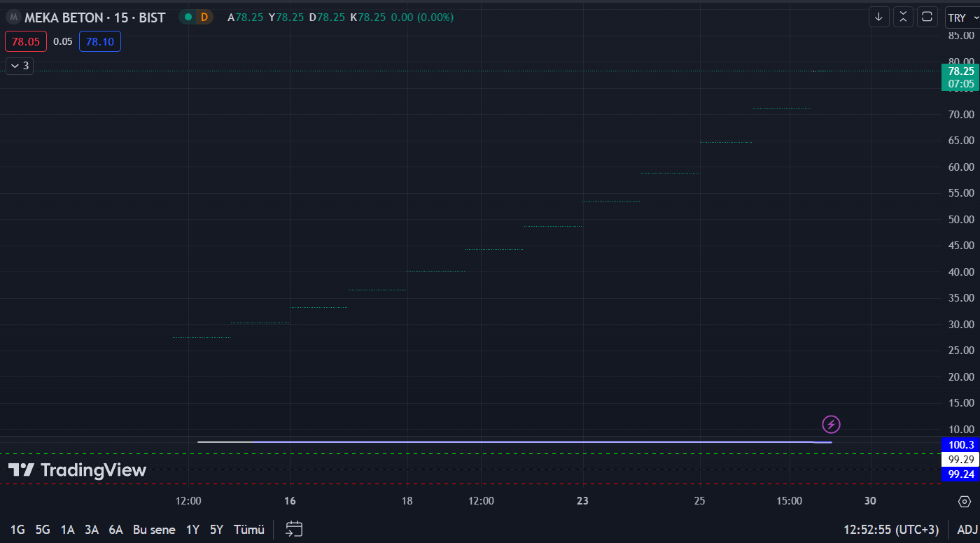The image size is (980, 543).
Task: Expand the indicator legend showing 3
Action: click(20, 66)
